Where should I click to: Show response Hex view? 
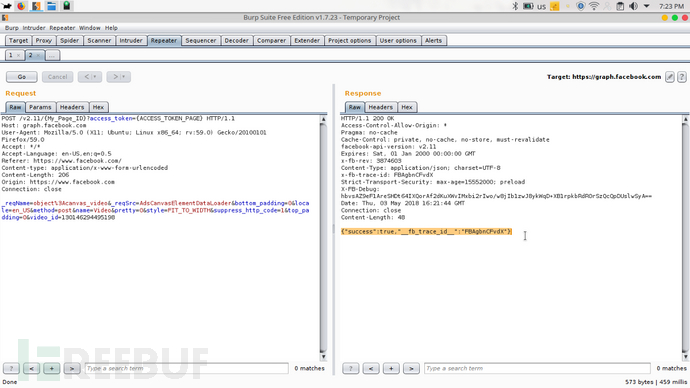407,107
